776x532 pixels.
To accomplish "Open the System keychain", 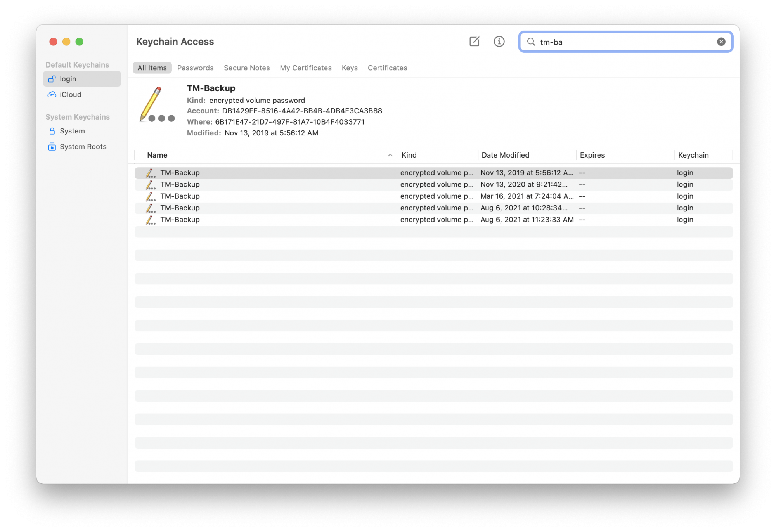I will (72, 131).
